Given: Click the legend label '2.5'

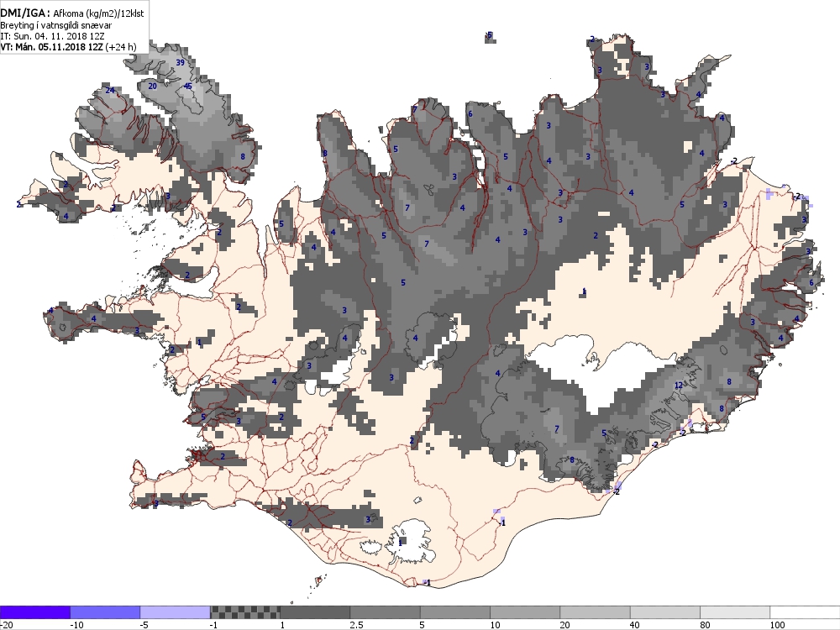Looking at the screenshot, I should [x=356, y=625].
